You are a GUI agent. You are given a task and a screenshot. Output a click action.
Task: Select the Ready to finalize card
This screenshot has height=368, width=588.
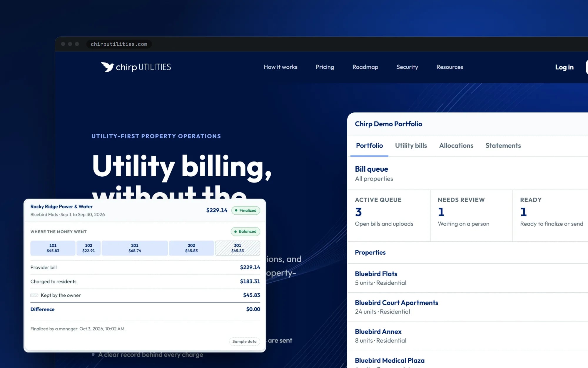(x=550, y=216)
